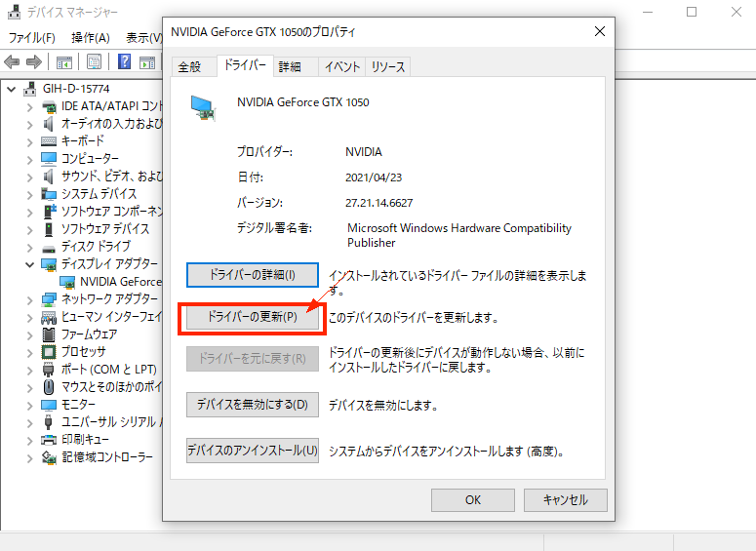The image size is (756, 551).
Task: Click the キーボード keyboard device icon
Action: point(49,141)
